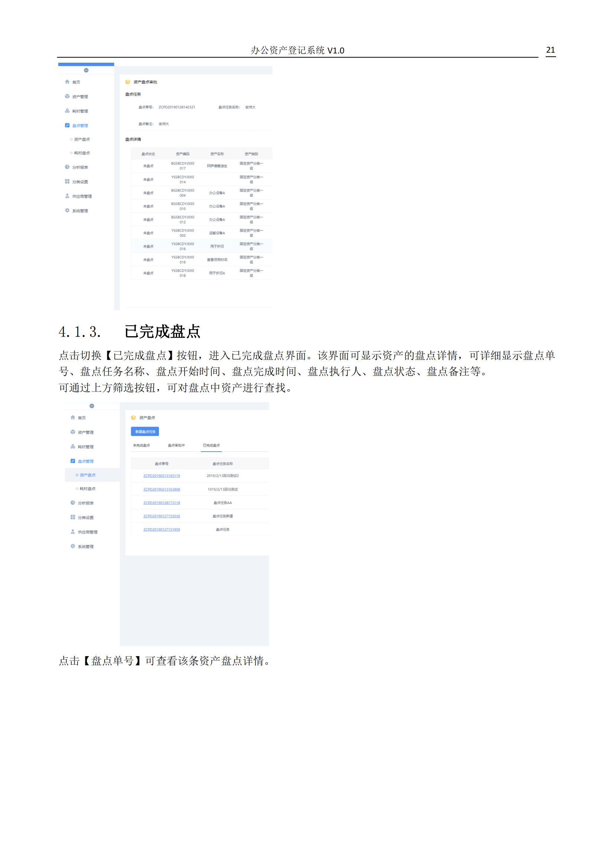Select the highlighted 资产盘点 submenu item
This screenshot has height=868, width=614.
(x=87, y=475)
